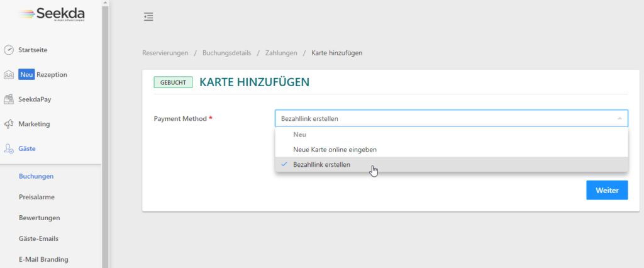Go to Preisalarme submenu item
Image resolution: width=644 pixels, height=268 pixels.
(x=36, y=197)
